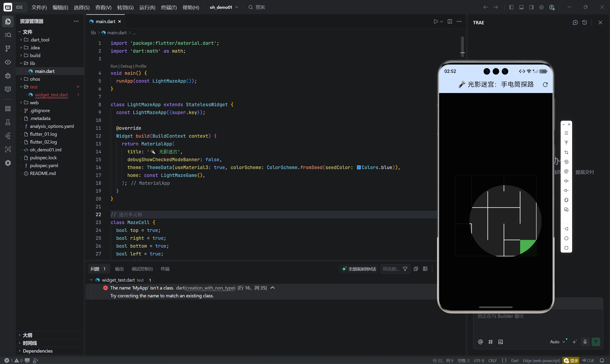Open the 终端(T) menu
610x364 pixels.
tap(169, 7)
